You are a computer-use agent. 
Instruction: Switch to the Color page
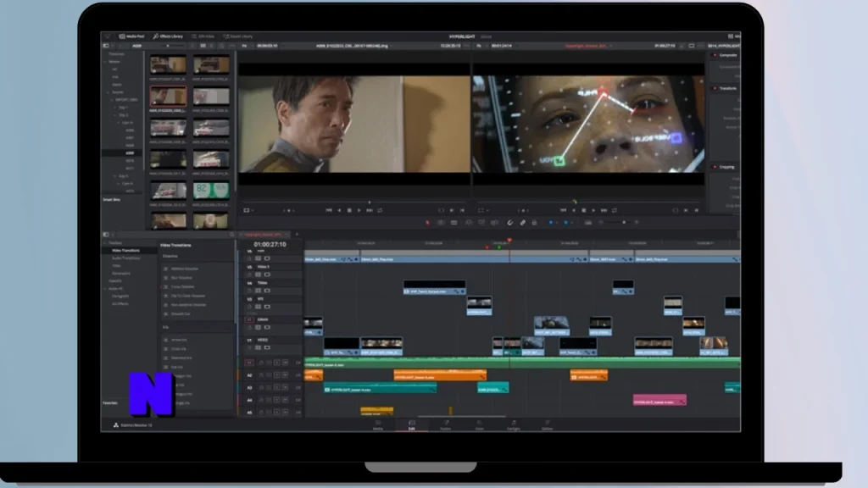[480, 425]
